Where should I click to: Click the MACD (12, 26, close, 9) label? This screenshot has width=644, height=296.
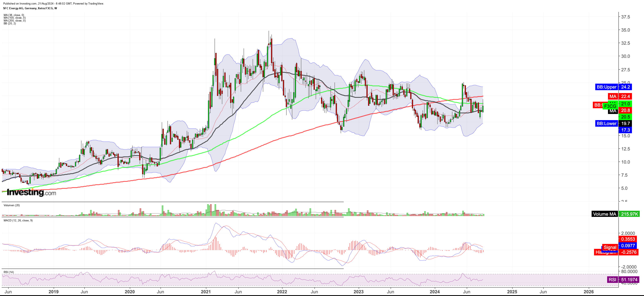coord(18,220)
